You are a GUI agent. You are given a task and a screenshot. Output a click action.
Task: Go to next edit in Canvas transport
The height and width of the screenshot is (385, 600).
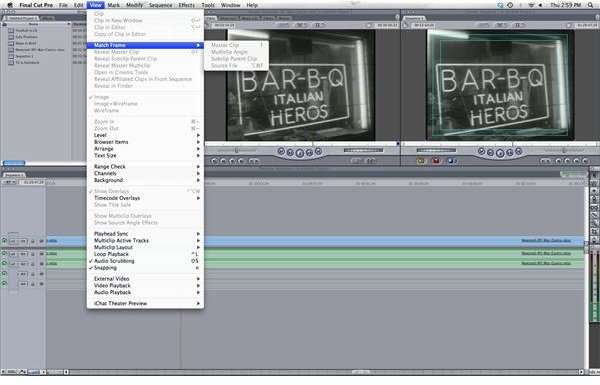[518, 151]
